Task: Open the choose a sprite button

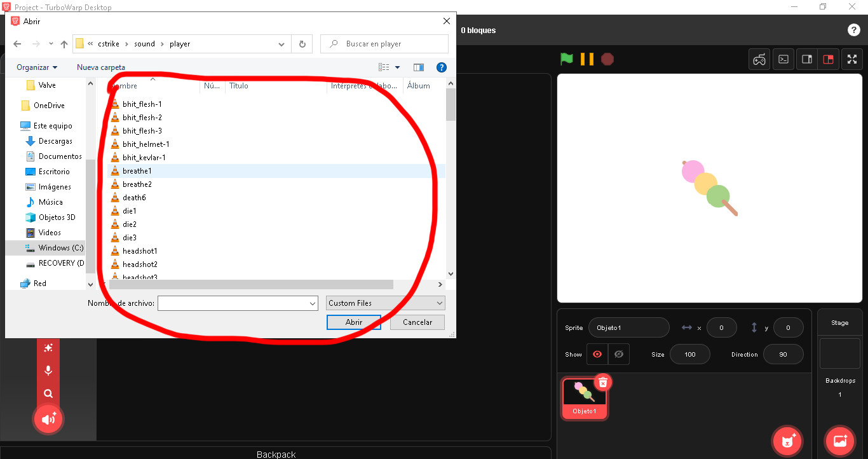Action: 788,441
